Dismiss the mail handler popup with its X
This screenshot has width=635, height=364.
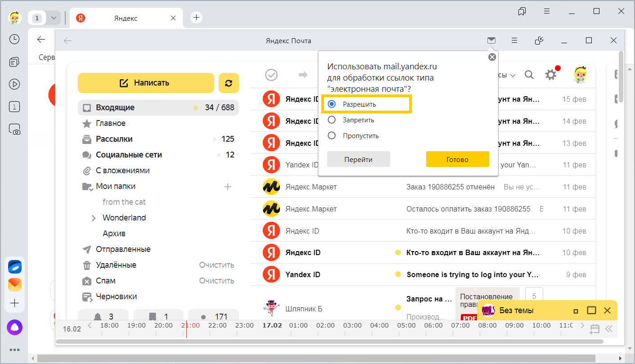[x=492, y=57]
